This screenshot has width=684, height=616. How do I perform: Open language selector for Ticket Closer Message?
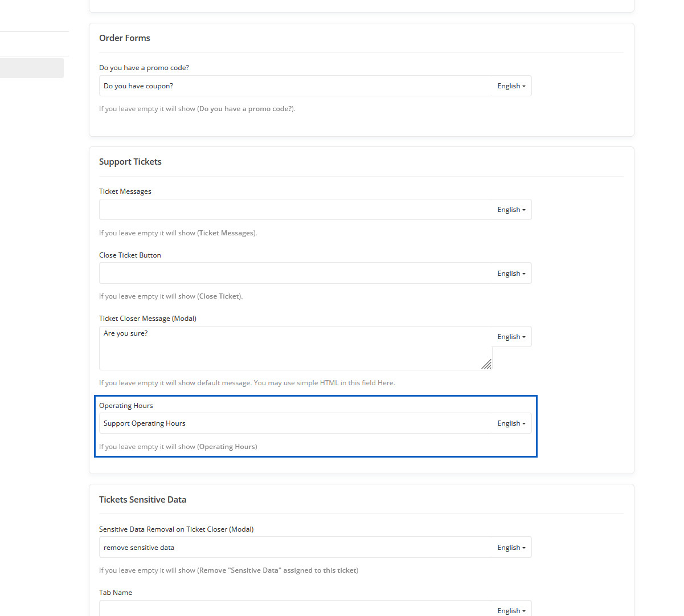click(x=511, y=337)
